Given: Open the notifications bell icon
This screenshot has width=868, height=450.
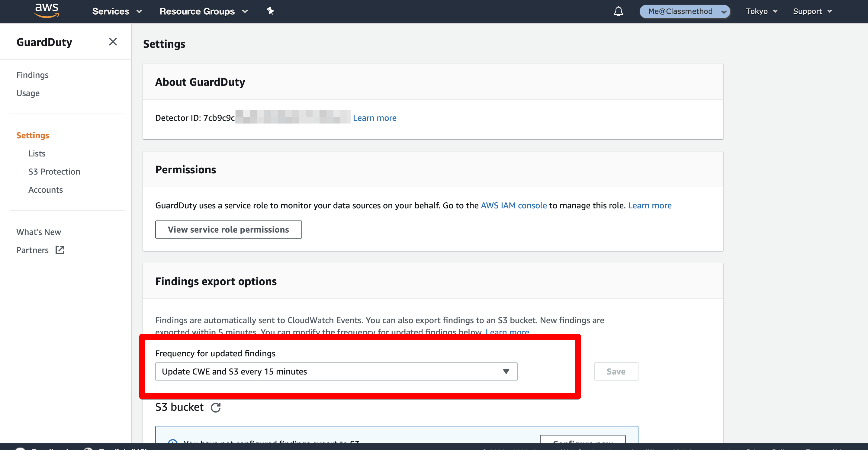Looking at the screenshot, I should [x=618, y=11].
